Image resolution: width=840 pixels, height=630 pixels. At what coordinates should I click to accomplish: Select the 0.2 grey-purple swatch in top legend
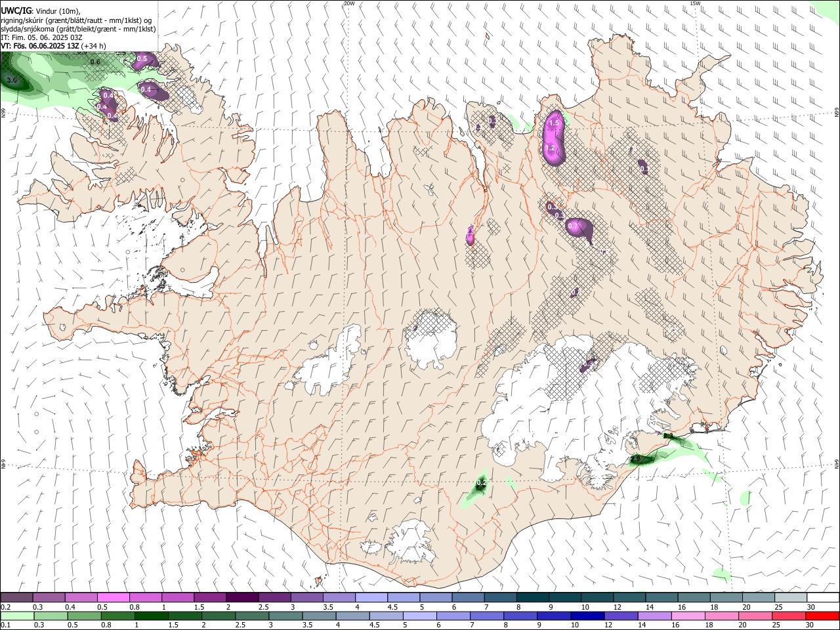coord(16,597)
